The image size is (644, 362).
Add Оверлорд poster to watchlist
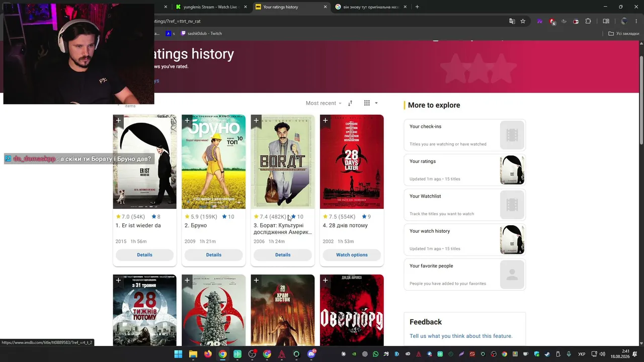pyautogui.click(x=325, y=281)
